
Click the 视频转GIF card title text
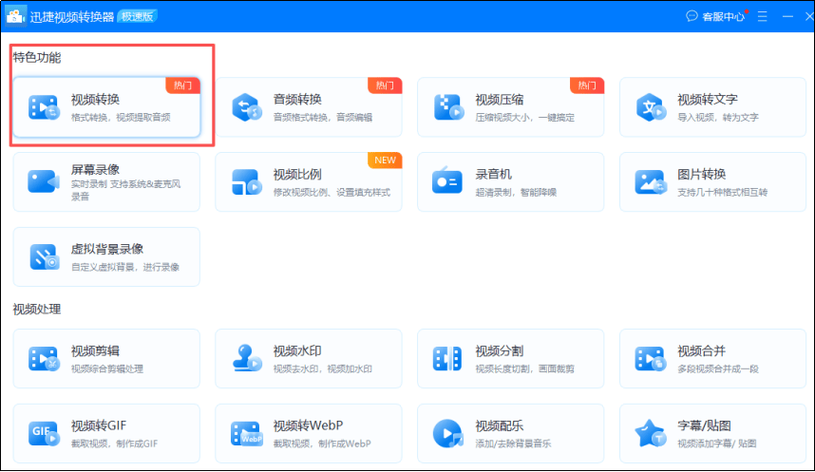pyautogui.click(x=99, y=426)
